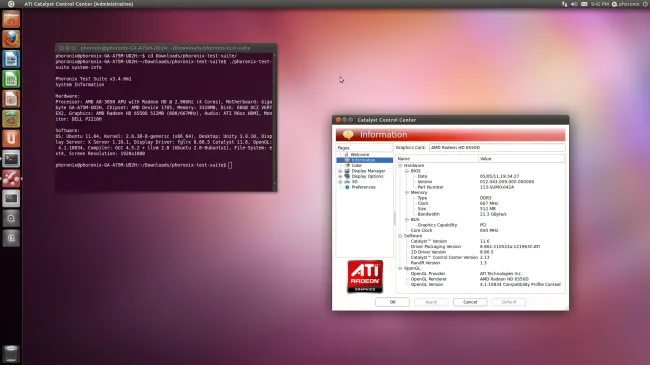
Task: Click the Graphics Card field AMD Radeon HD 6550D
Action: (x=497, y=147)
